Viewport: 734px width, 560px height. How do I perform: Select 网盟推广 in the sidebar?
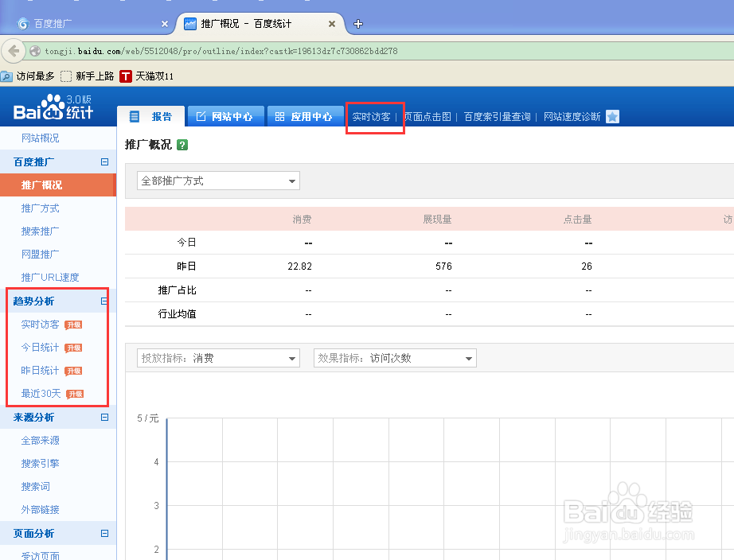click(x=41, y=254)
